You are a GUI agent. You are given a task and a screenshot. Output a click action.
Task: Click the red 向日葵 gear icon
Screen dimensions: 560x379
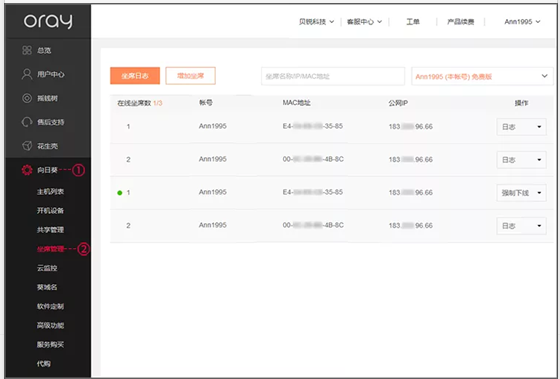(x=27, y=170)
